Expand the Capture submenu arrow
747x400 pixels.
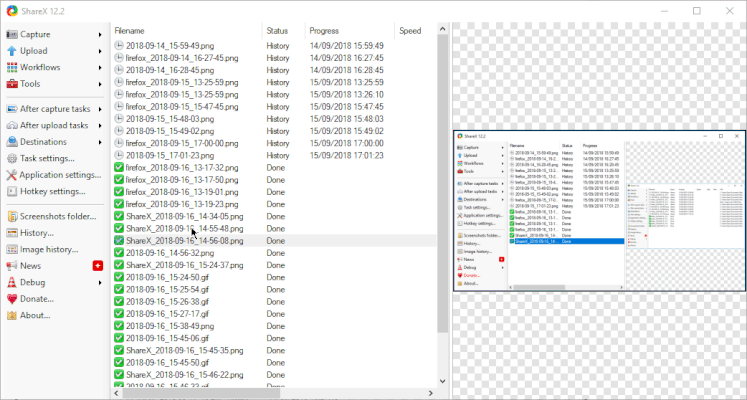[100, 34]
